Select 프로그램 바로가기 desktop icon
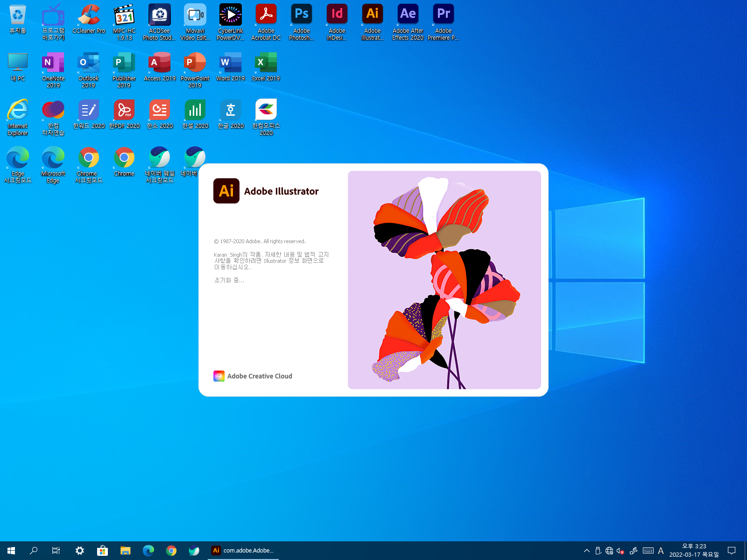This screenshot has height=560, width=747. 53,22
